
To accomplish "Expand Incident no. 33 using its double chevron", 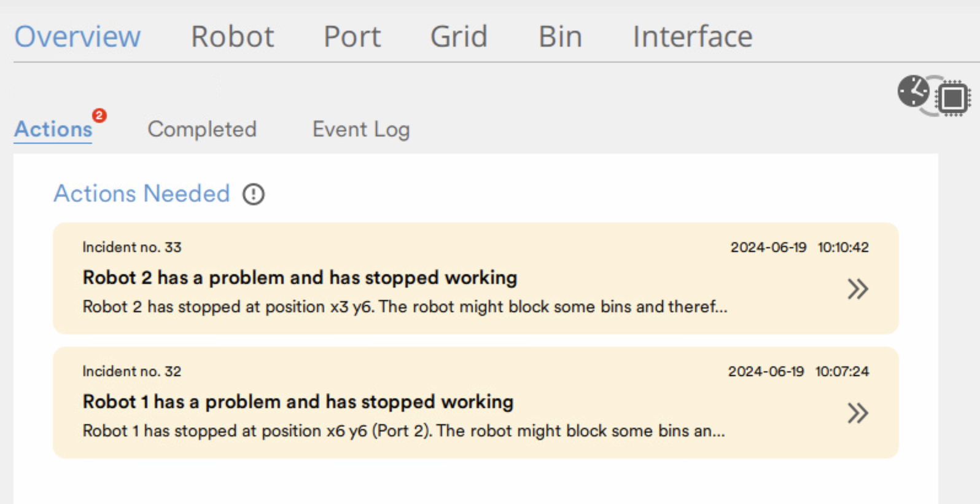I will pyautogui.click(x=857, y=289).
